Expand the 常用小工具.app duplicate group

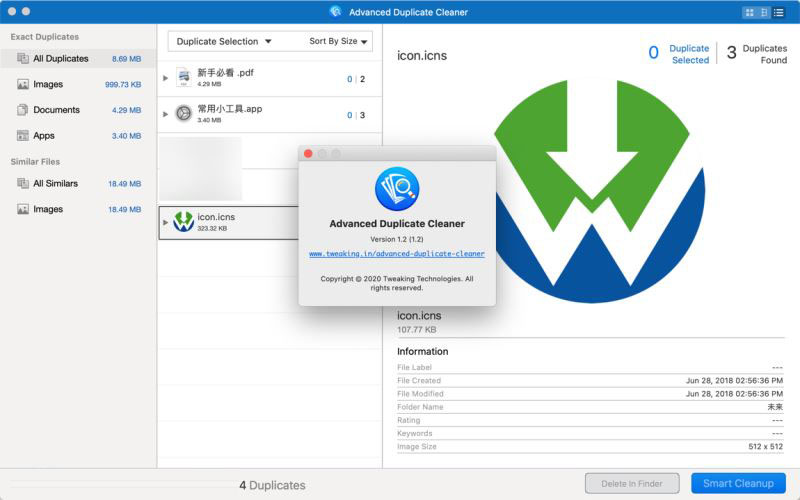click(x=165, y=114)
